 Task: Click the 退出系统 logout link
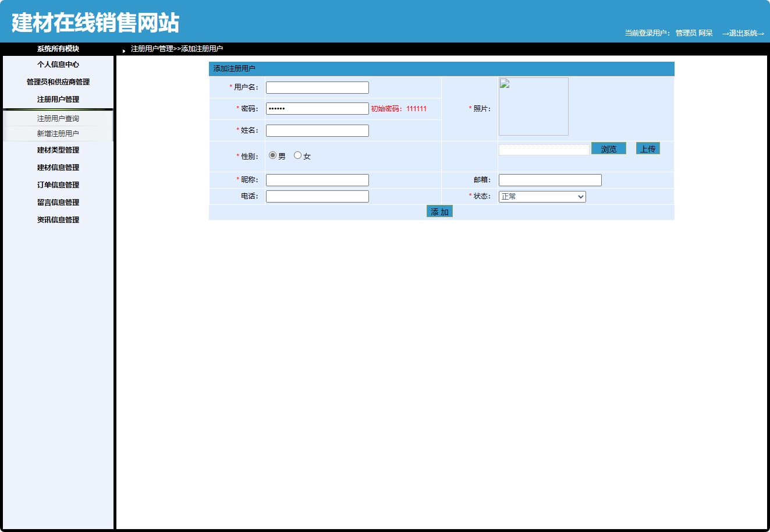743,33
